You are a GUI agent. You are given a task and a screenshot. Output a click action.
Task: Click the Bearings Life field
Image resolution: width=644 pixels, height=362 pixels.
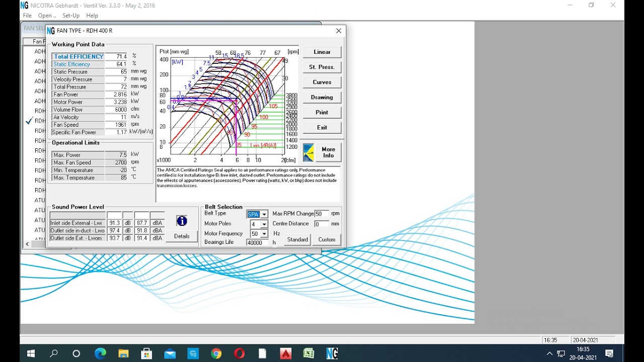pyautogui.click(x=258, y=242)
